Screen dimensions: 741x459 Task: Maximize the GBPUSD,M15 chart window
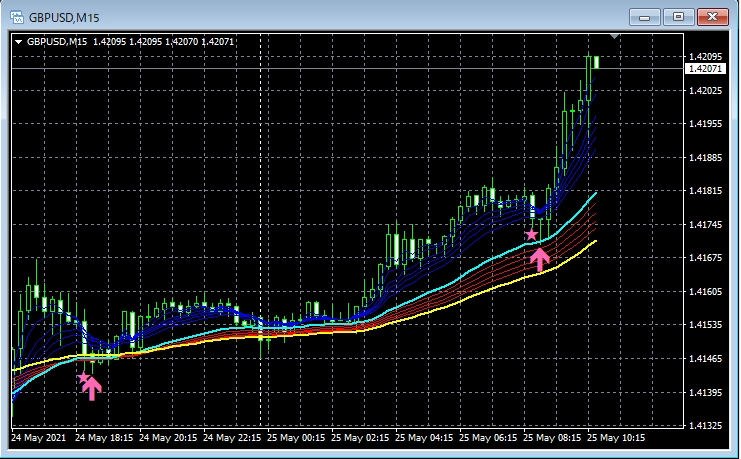tap(680, 16)
